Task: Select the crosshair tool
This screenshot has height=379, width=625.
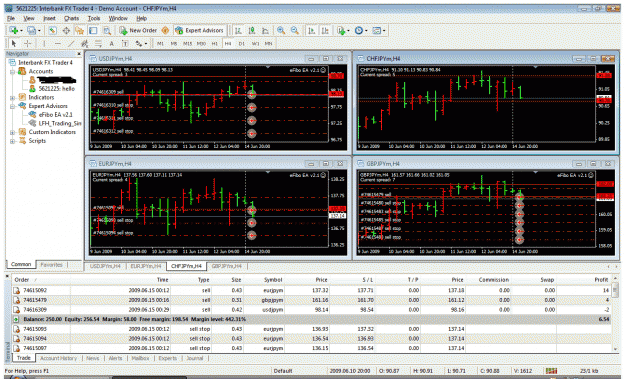Action: click(28, 43)
